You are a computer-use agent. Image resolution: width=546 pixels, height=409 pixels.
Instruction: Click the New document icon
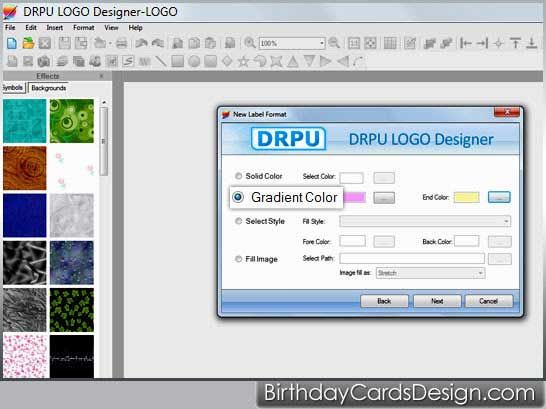tap(12, 43)
